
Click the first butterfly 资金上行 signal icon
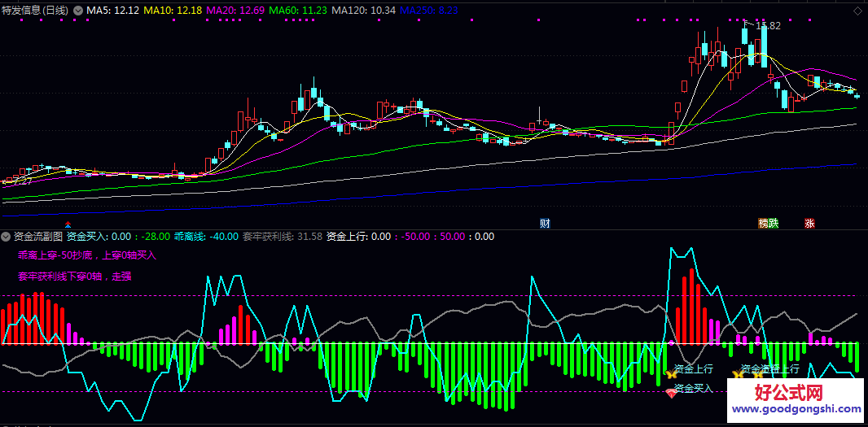click(x=671, y=374)
